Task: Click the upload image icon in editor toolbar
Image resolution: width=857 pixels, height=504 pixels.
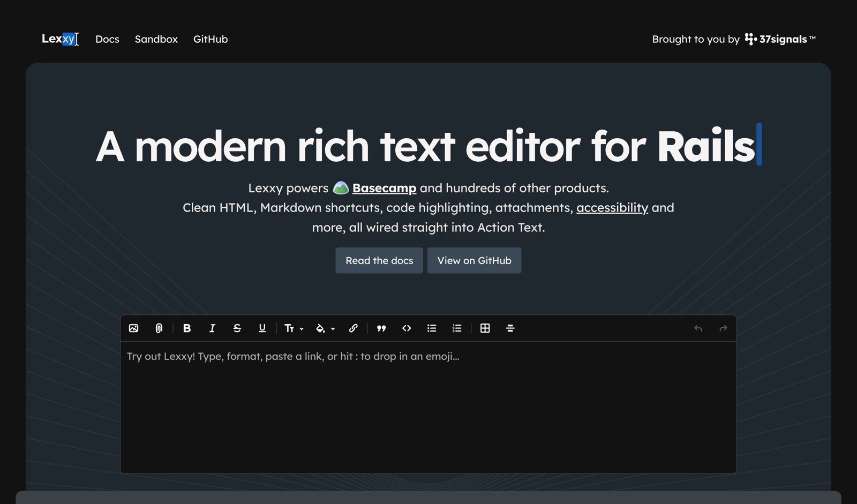Action: (133, 328)
